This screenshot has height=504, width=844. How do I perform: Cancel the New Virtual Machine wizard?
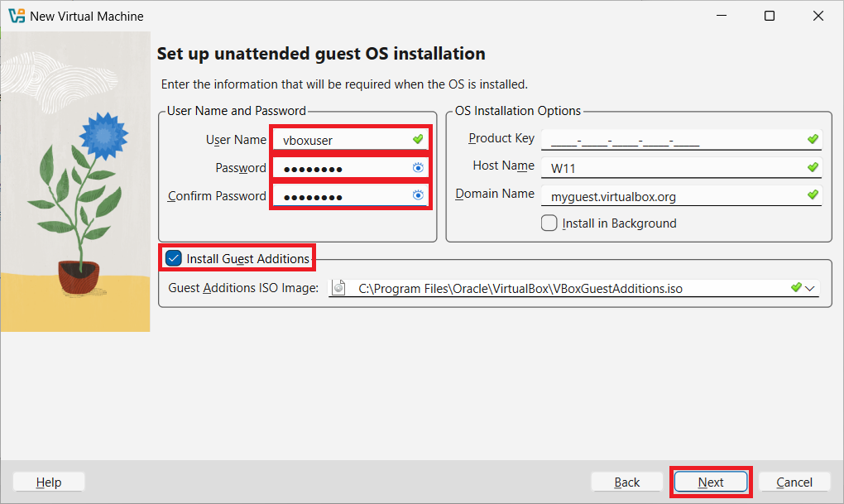[x=794, y=482]
